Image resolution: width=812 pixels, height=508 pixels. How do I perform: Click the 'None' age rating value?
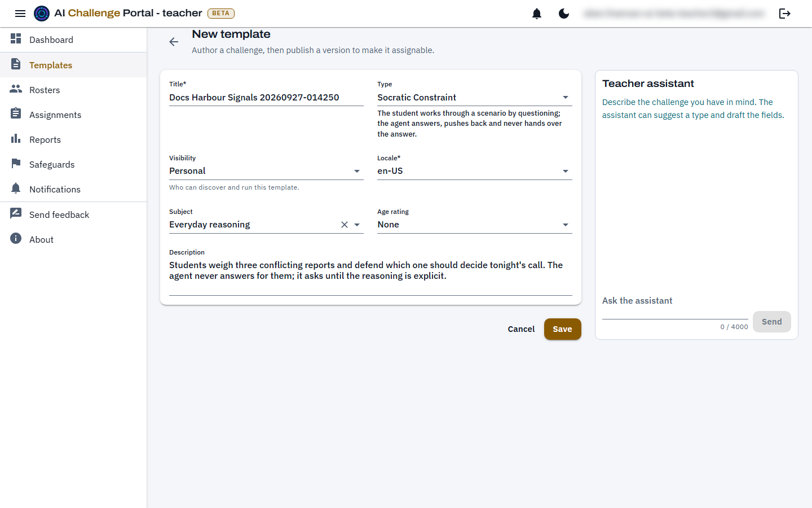(388, 225)
